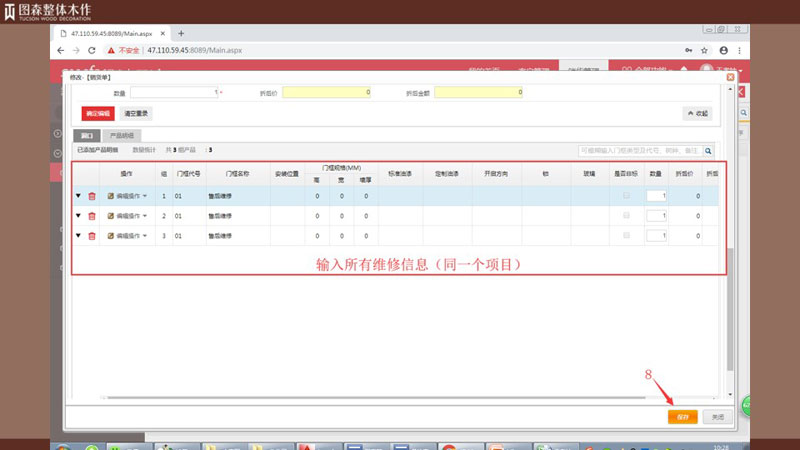800x450 pixels.
Task: Delete row 1 with the trash icon
Action: (x=92, y=196)
